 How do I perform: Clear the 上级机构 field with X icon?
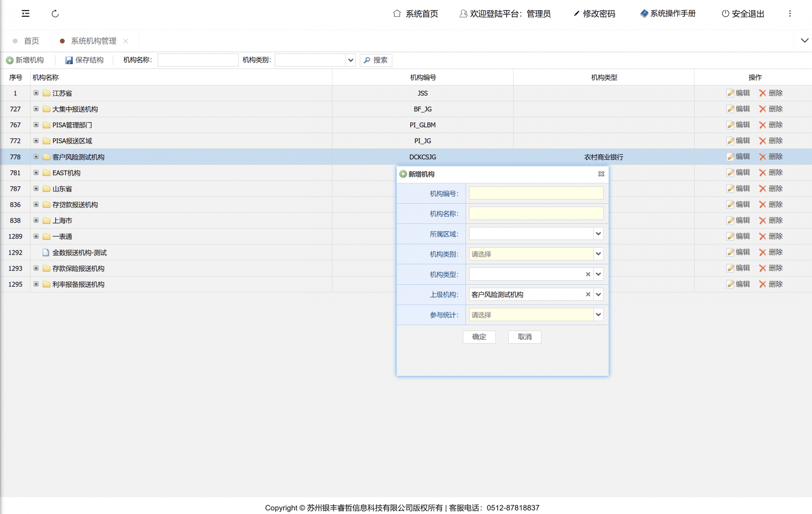click(x=588, y=294)
